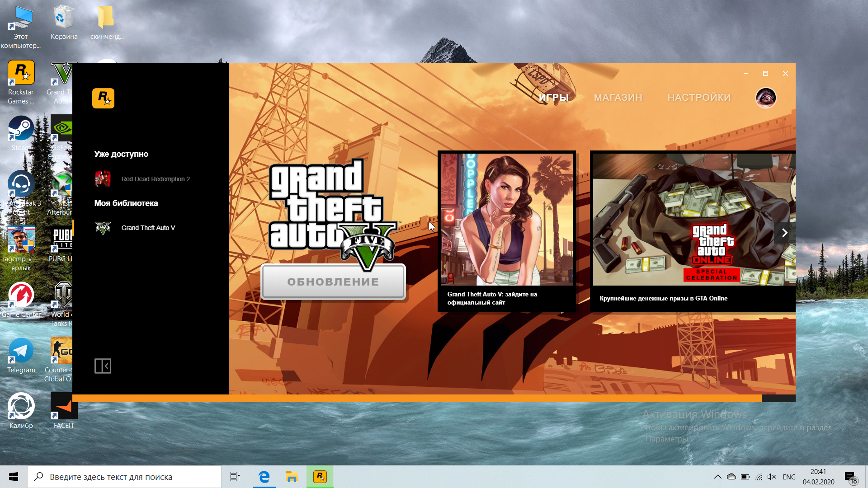Switch the ENG input language indicator
The image size is (868, 488).
point(789,477)
